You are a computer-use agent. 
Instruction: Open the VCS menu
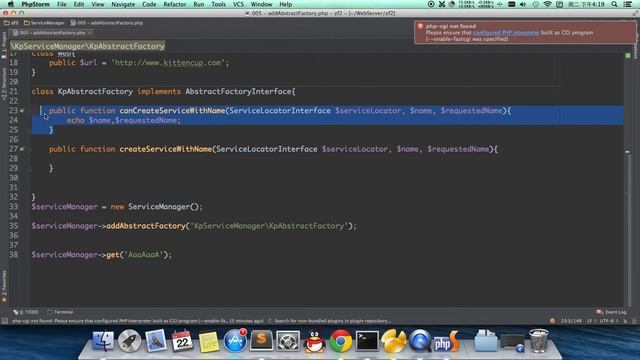[x=238, y=4]
